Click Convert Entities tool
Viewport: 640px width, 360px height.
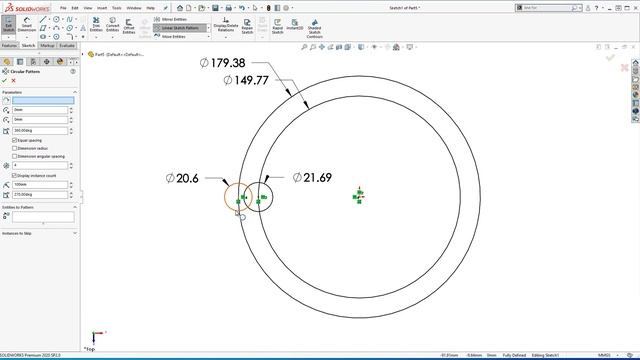point(112,24)
